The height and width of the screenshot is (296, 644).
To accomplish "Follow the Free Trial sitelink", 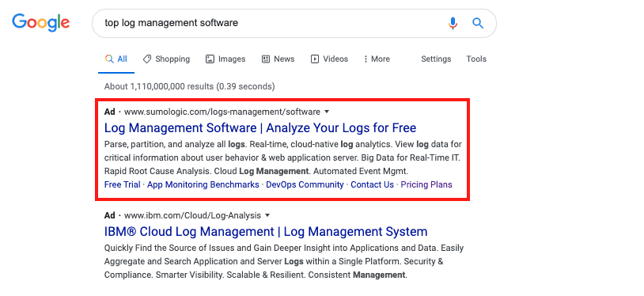I will (122, 184).
